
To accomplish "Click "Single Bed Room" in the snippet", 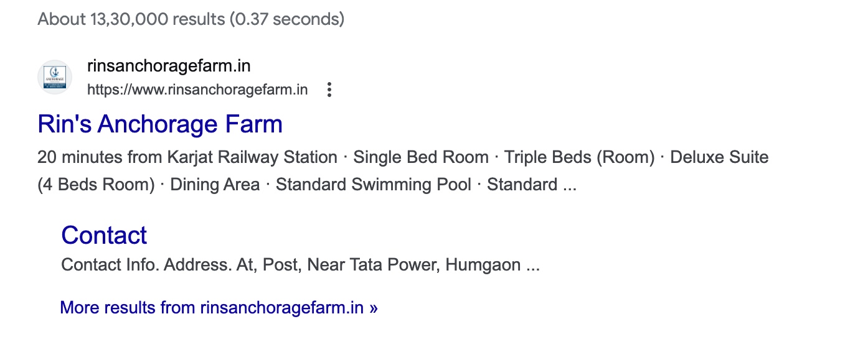I will 421,157.
